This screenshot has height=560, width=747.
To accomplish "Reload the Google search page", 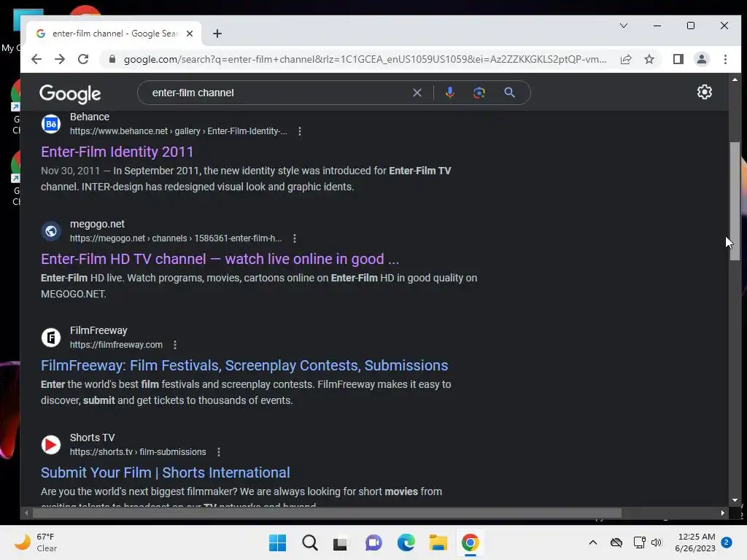I will click(x=83, y=59).
